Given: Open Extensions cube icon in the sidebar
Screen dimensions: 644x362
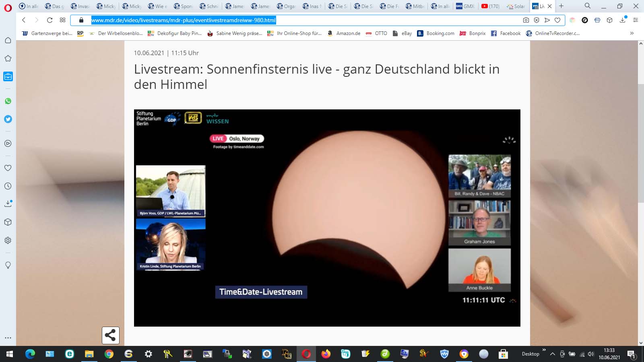Looking at the screenshot, I should pos(8,222).
